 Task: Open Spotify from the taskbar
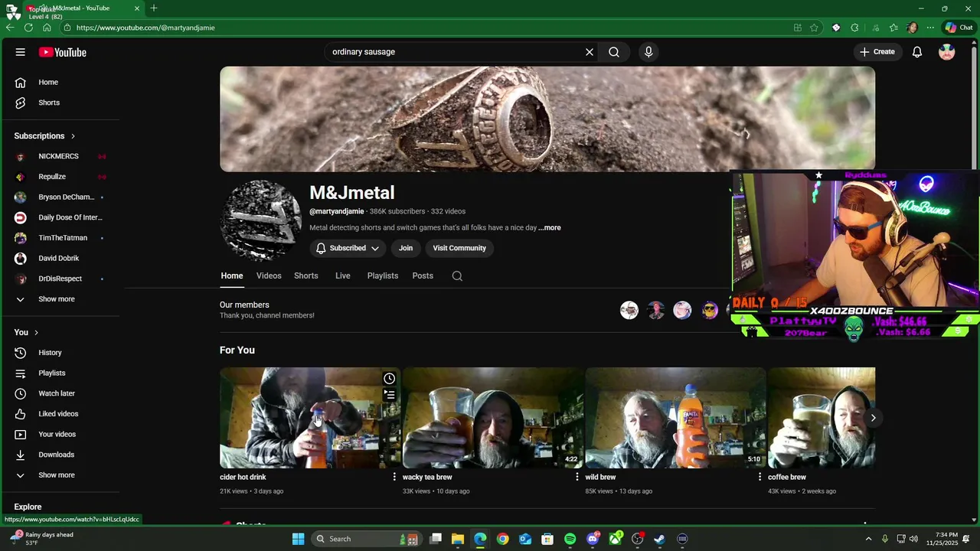[x=570, y=539]
